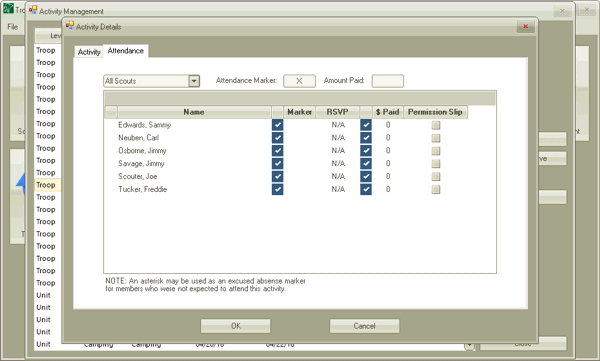Select the Attendance tab
Viewport: 600px width, 361px height.
(126, 51)
